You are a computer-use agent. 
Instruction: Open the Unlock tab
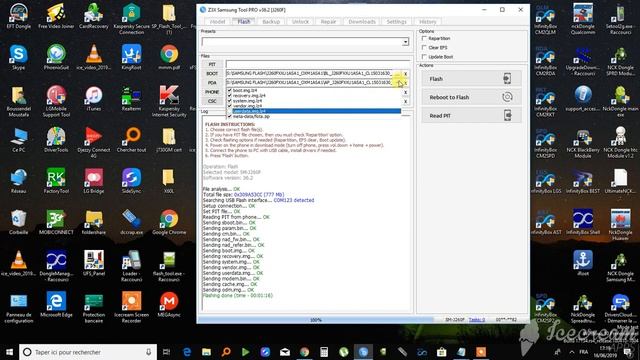pyautogui.click(x=300, y=22)
